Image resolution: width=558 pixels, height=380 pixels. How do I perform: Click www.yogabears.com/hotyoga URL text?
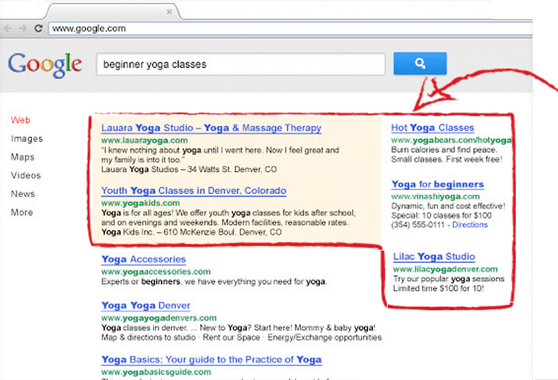451,140
